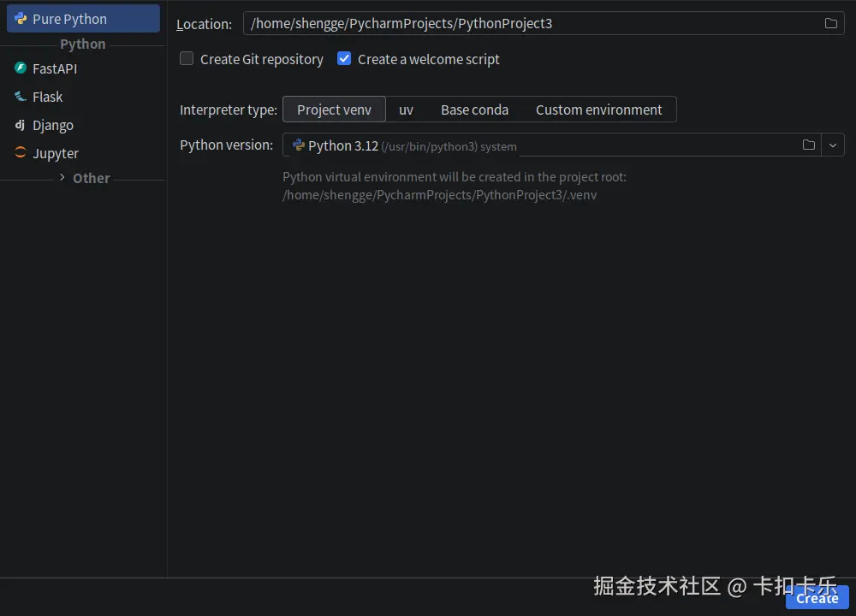856x616 pixels.
Task: Uncheck Create a welcome script
Action: (x=344, y=58)
